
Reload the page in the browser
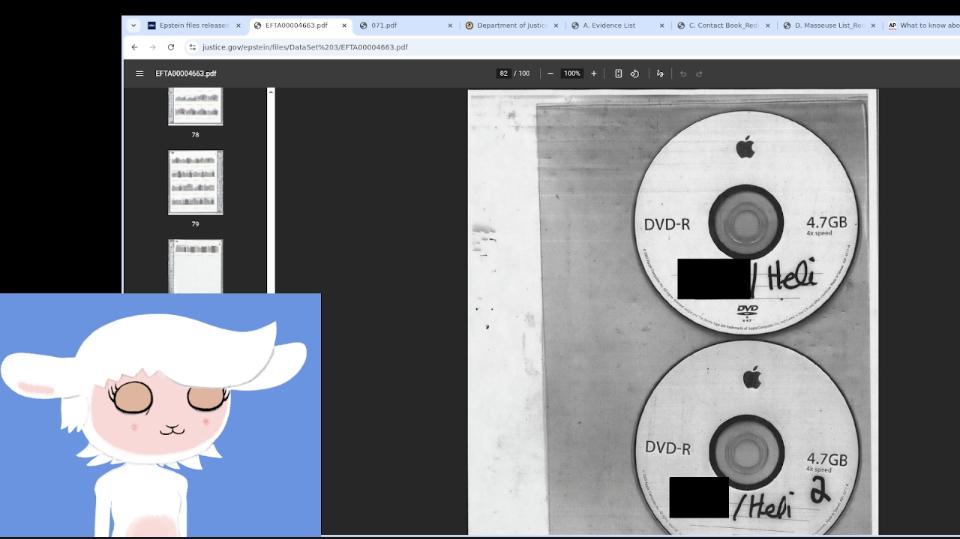coord(171,47)
